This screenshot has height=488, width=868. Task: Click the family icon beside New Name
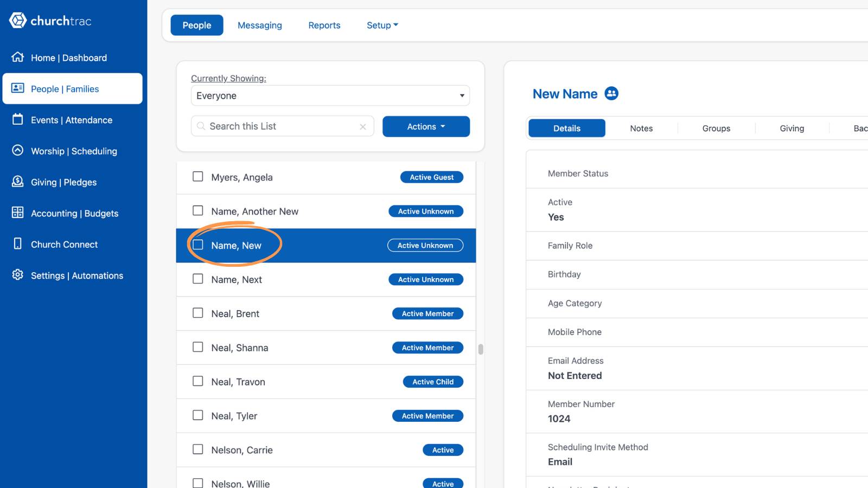tap(611, 93)
